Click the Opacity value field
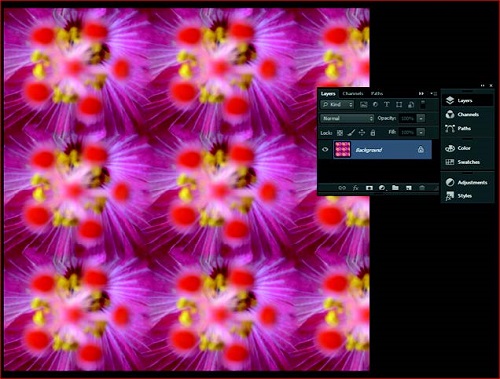The image size is (500, 379). pyautogui.click(x=407, y=118)
